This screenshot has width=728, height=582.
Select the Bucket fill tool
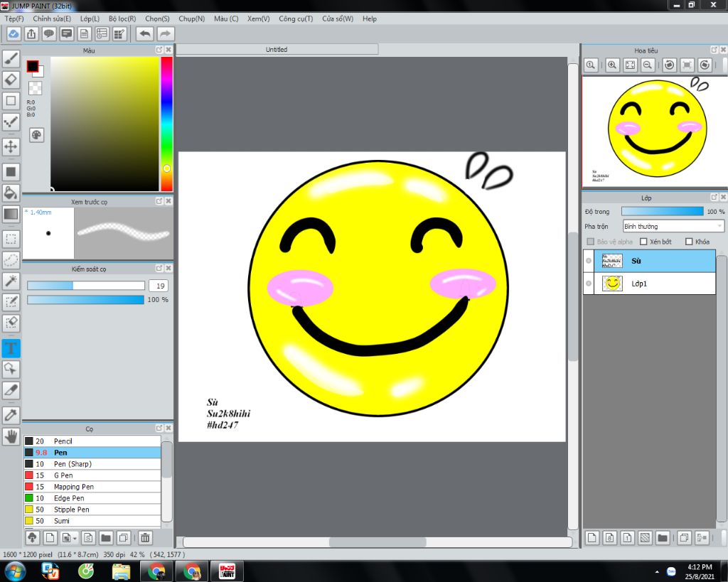point(11,192)
